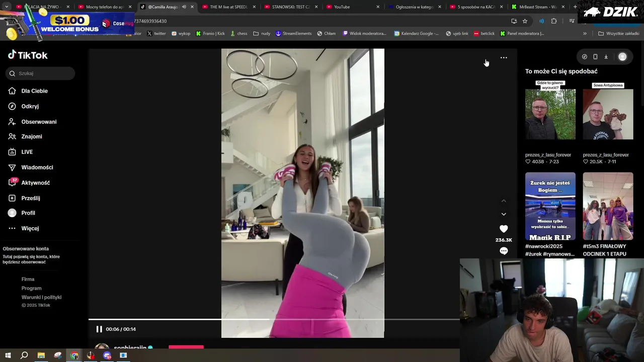Image resolution: width=644 pixels, height=362 pixels.
Task: Open the 'Sowa Antypisowa' video thumbnail
Action: click(608, 111)
